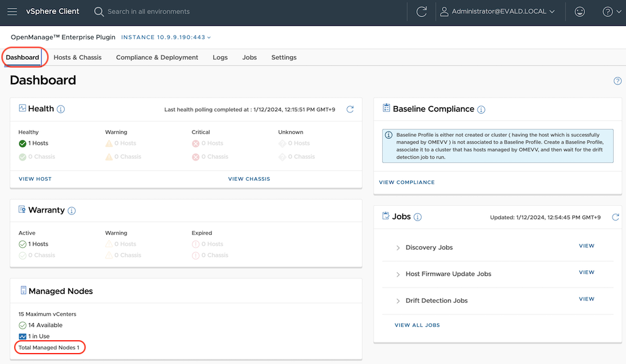Viewport: 626px width, 364px height.
Task: Switch to the Settings tab
Action: pyautogui.click(x=284, y=57)
